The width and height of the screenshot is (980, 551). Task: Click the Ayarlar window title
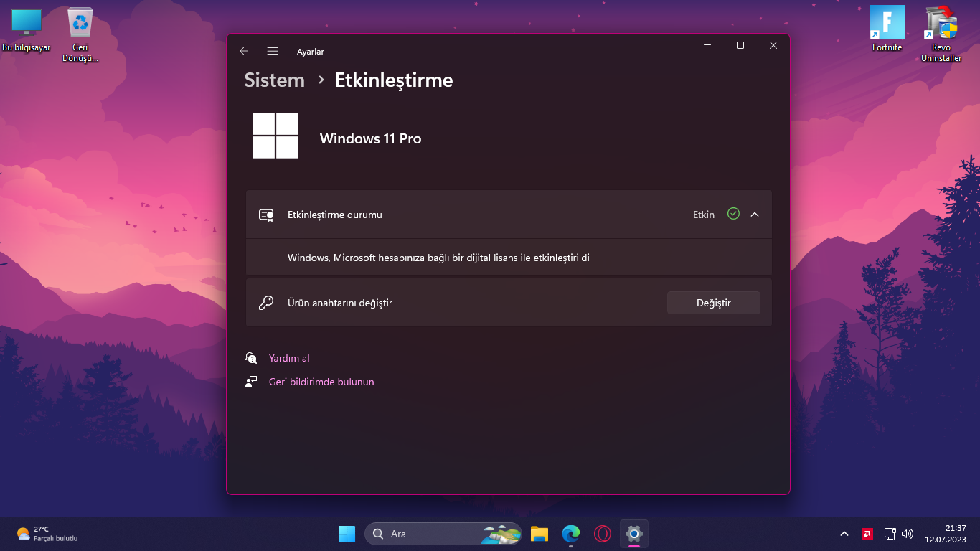coord(311,52)
